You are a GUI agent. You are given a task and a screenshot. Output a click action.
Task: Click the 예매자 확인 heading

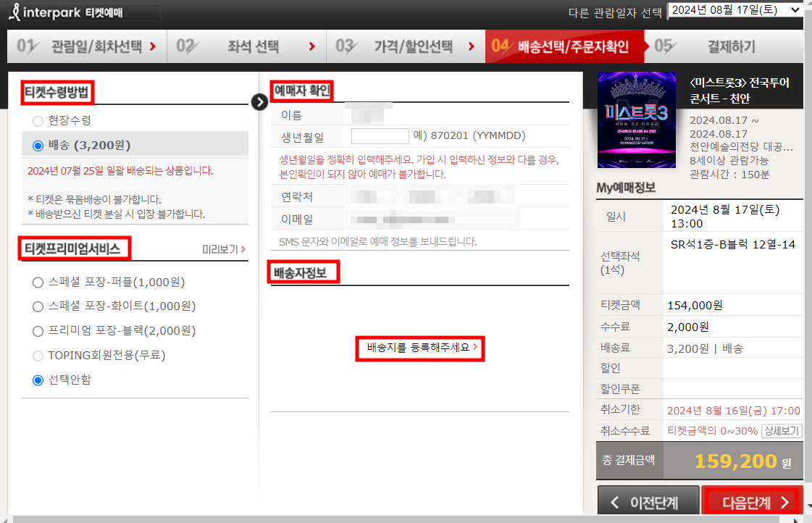click(x=302, y=91)
